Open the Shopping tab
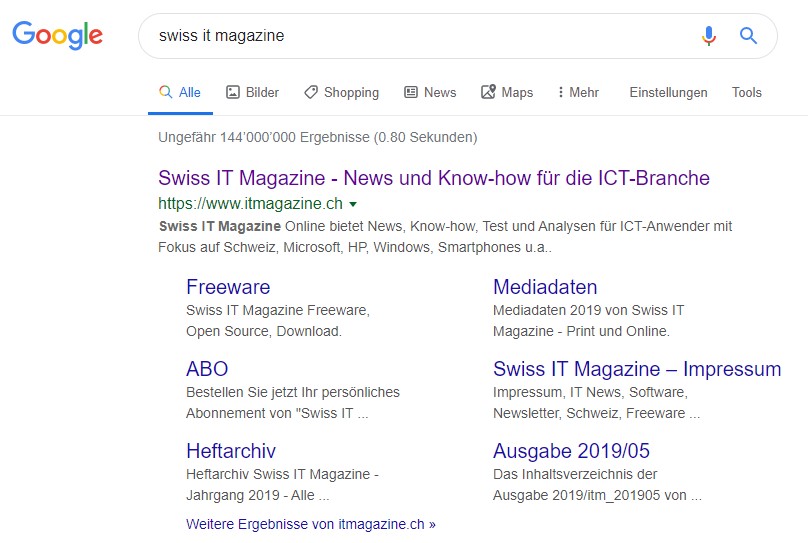Viewport: 808px width, 543px height. (341, 93)
